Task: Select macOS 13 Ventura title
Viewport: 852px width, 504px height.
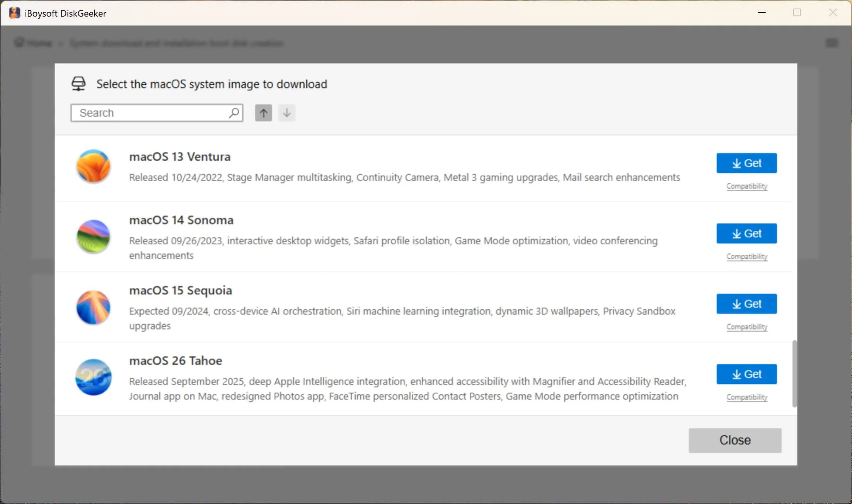Action: pos(180,157)
